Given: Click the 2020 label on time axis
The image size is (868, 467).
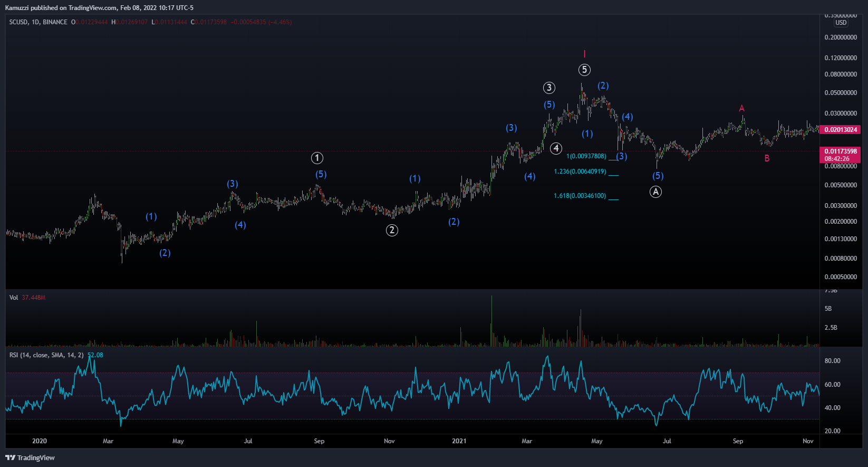Looking at the screenshot, I should pyautogui.click(x=40, y=441).
